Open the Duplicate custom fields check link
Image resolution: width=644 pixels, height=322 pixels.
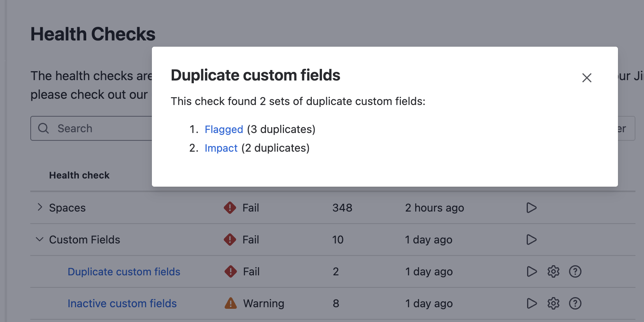[x=124, y=271]
